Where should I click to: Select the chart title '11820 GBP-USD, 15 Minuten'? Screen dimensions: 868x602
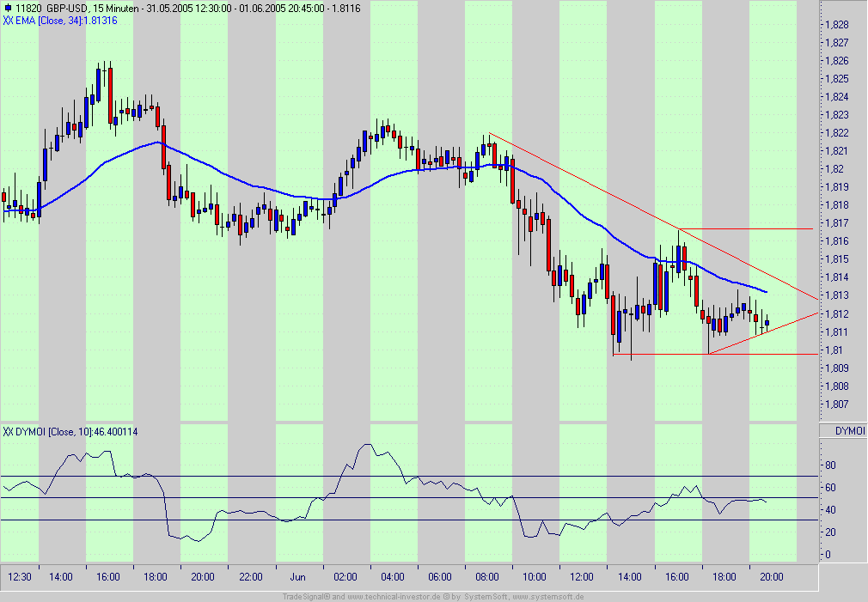77,9
